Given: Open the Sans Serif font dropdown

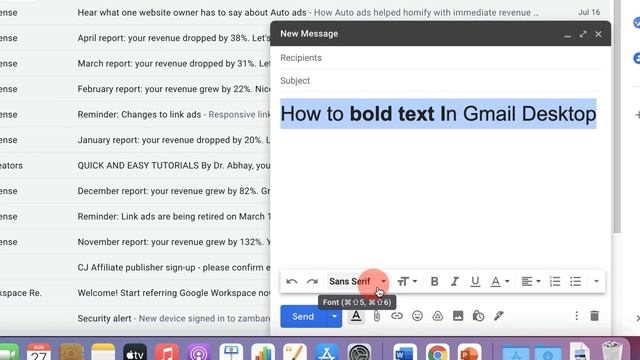Looking at the screenshot, I should [357, 282].
